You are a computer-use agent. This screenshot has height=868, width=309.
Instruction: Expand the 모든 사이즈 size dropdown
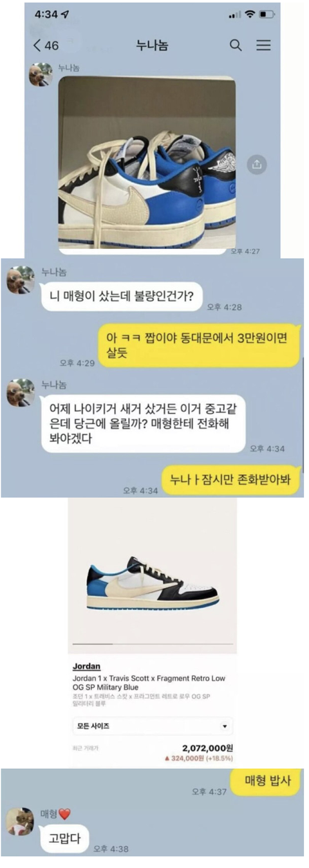[x=152, y=726]
